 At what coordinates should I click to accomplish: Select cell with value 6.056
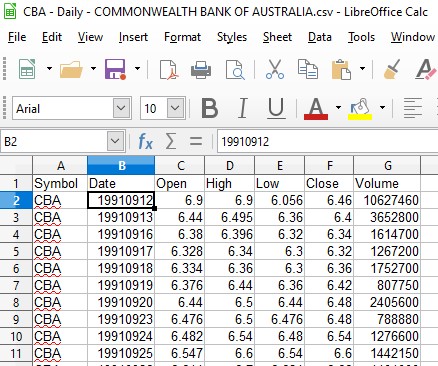pos(280,200)
